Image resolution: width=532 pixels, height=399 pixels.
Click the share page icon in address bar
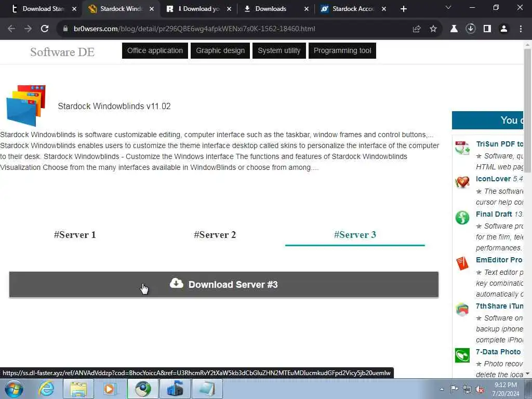417,29
